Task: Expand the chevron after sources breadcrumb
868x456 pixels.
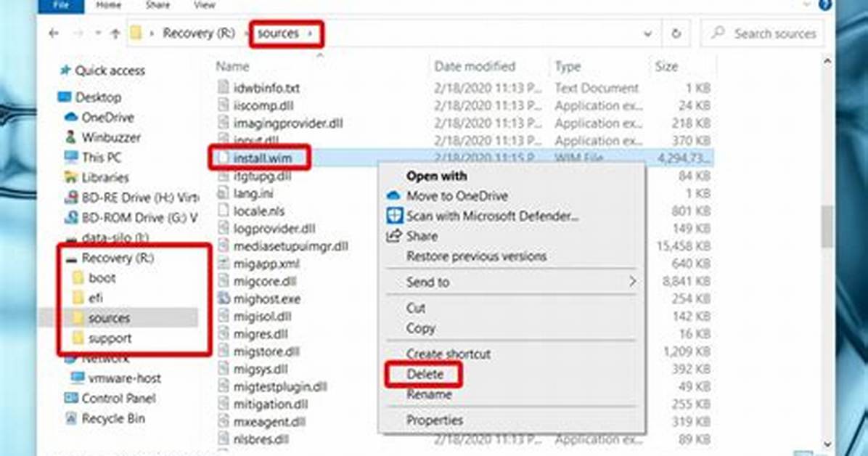Action: [x=310, y=34]
